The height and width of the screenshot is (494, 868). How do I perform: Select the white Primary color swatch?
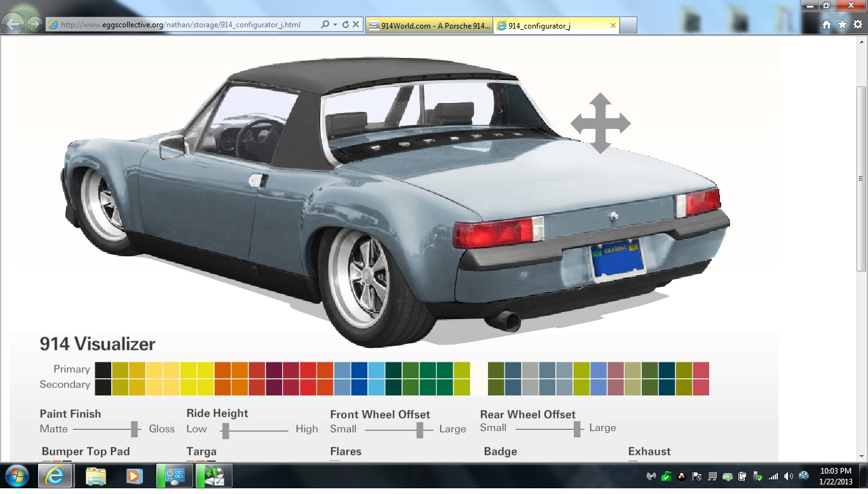coord(478,369)
